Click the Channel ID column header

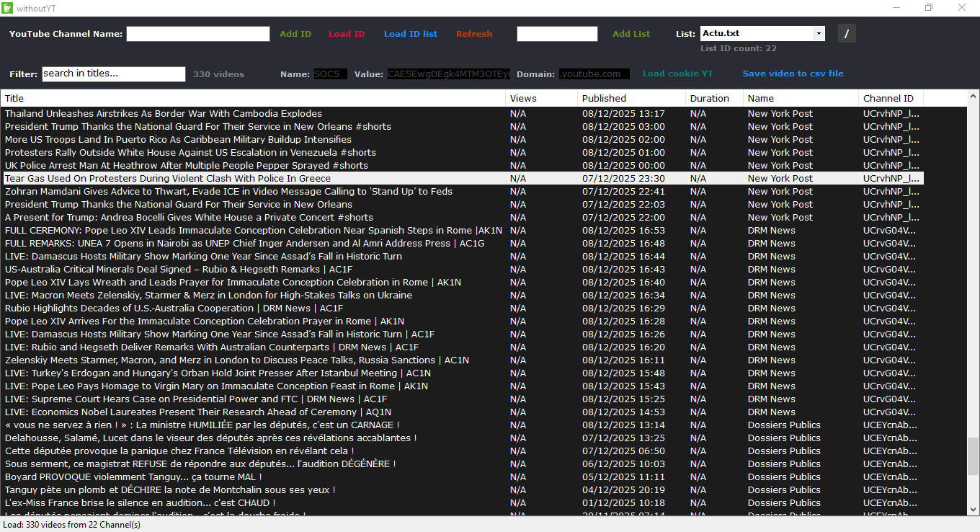click(890, 98)
